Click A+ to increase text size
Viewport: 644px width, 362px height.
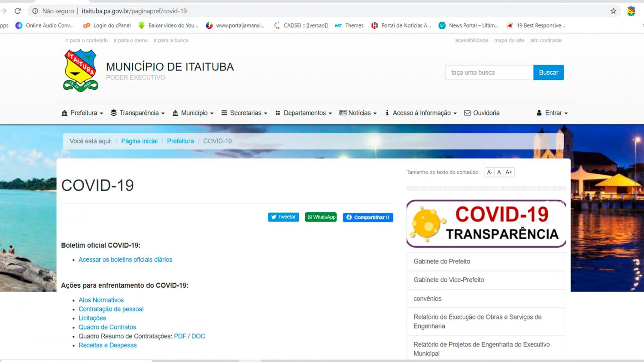click(509, 172)
